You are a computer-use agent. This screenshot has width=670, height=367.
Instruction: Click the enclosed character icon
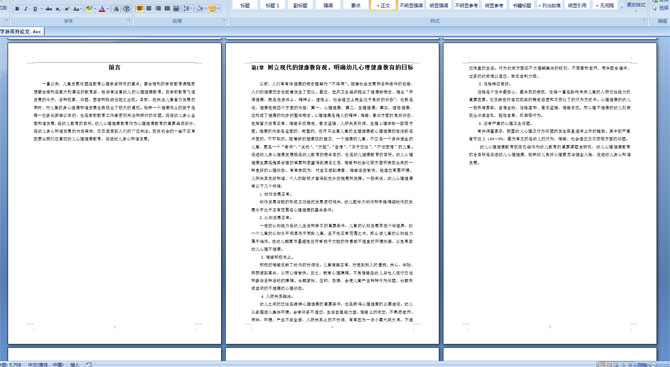coord(126,9)
